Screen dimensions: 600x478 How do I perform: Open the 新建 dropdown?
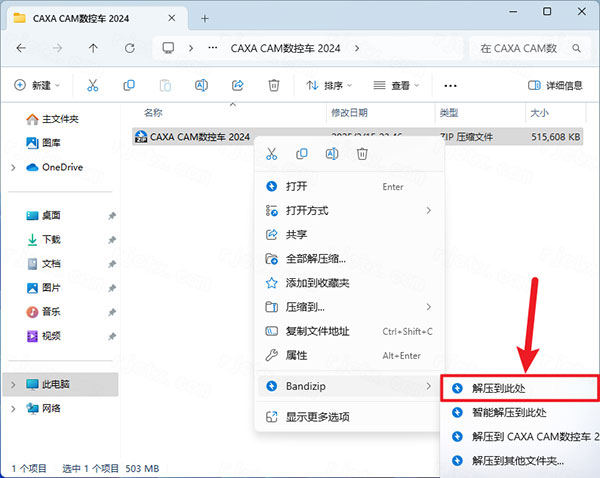coord(37,85)
